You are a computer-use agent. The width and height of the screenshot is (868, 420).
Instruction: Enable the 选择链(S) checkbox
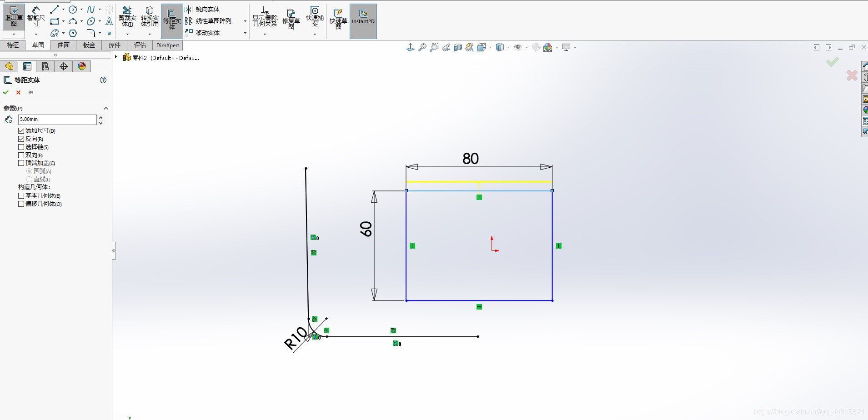click(x=21, y=147)
